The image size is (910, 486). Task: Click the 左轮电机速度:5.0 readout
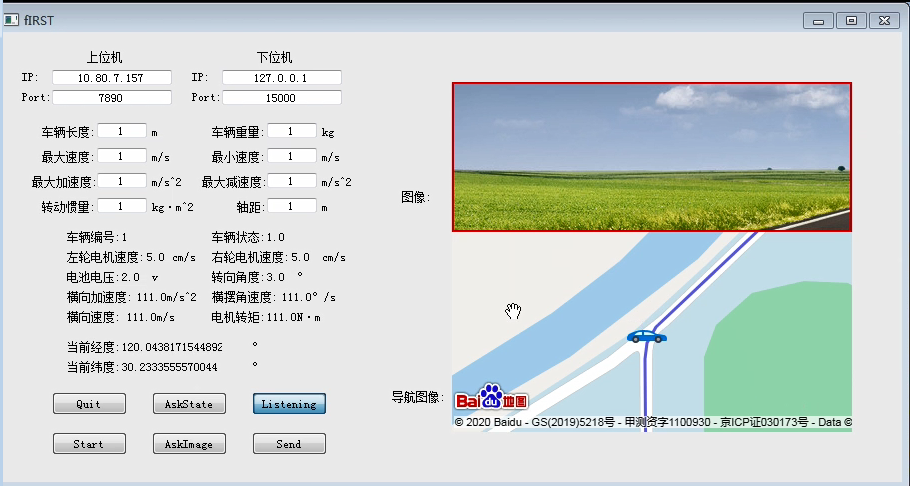pyautogui.click(x=131, y=257)
